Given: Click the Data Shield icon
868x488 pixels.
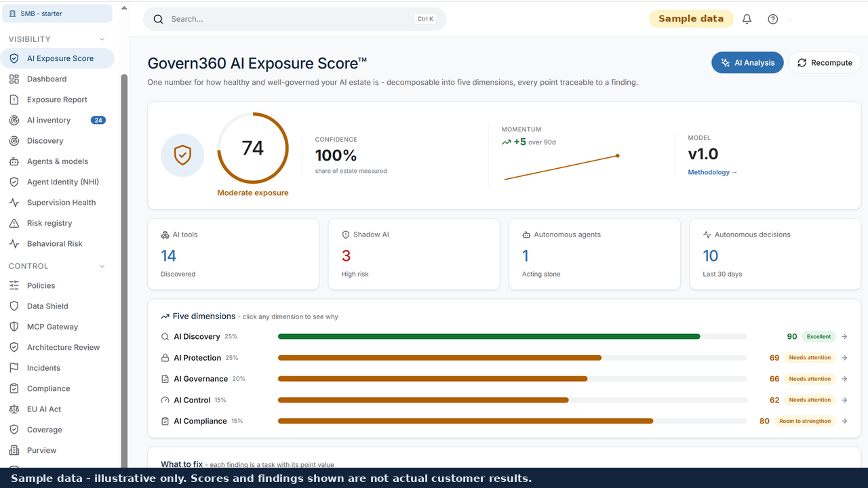Looking at the screenshot, I should coord(14,306).
